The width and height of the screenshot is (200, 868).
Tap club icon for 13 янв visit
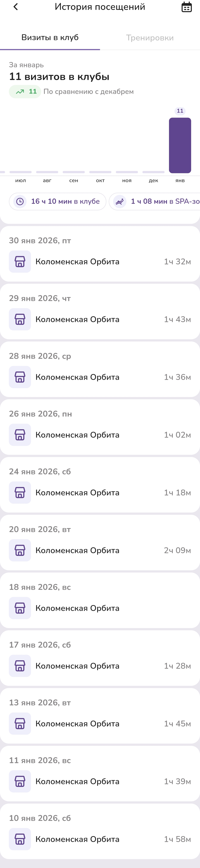coord(20,723)
